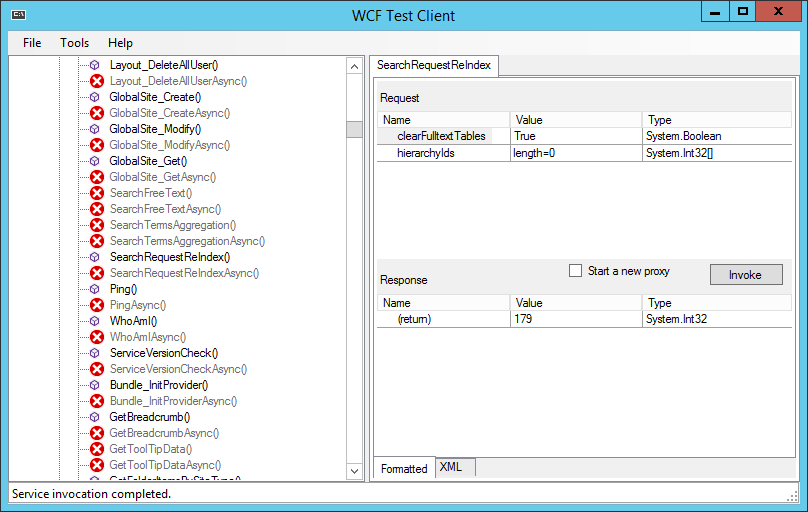Click the System.Boolean type cell
The height and width of the screenshot is (512, 808).
click(x=717, y=136)
